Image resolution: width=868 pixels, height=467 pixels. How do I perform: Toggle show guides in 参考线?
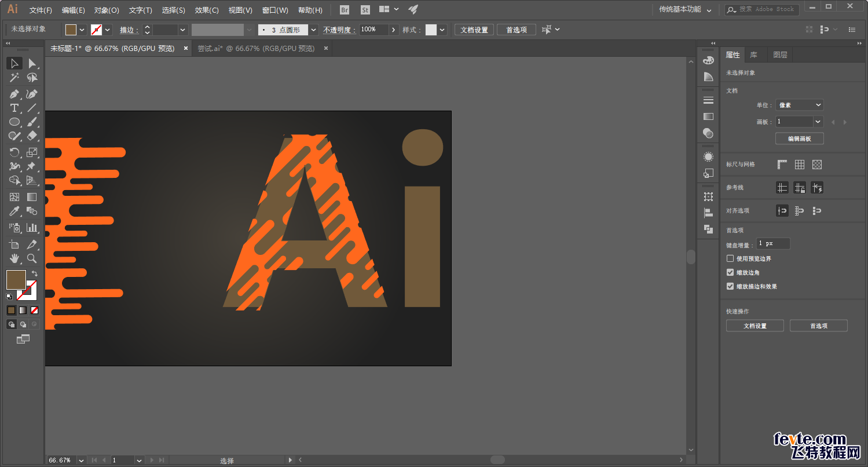coord(782,188)
